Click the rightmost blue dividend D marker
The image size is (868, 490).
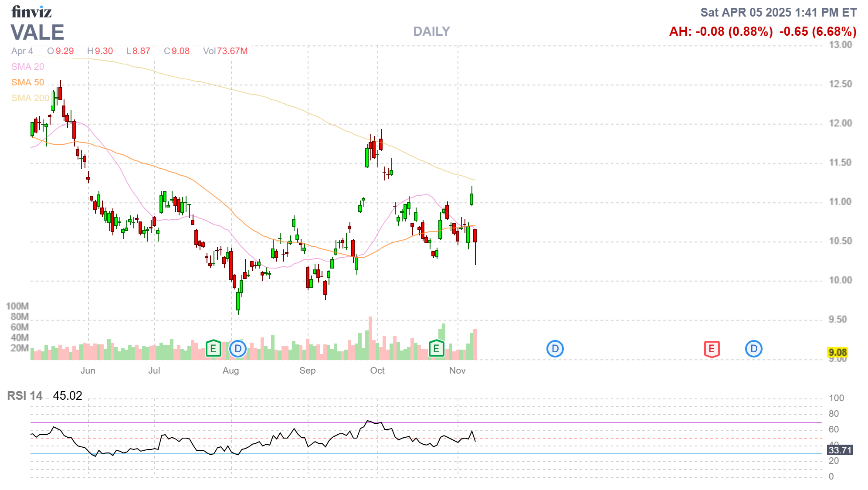754,349
